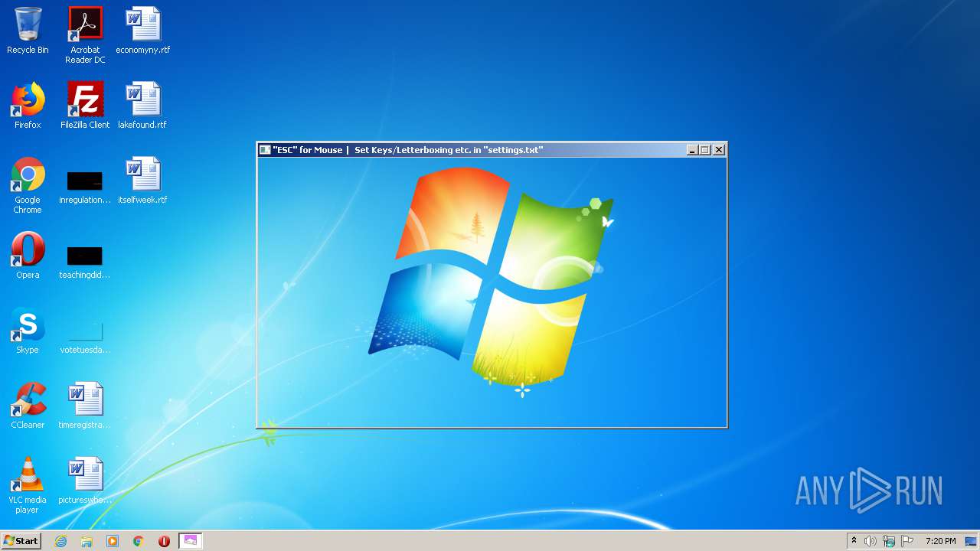Open Windows Media Player from the taskbar

point(113,541)
